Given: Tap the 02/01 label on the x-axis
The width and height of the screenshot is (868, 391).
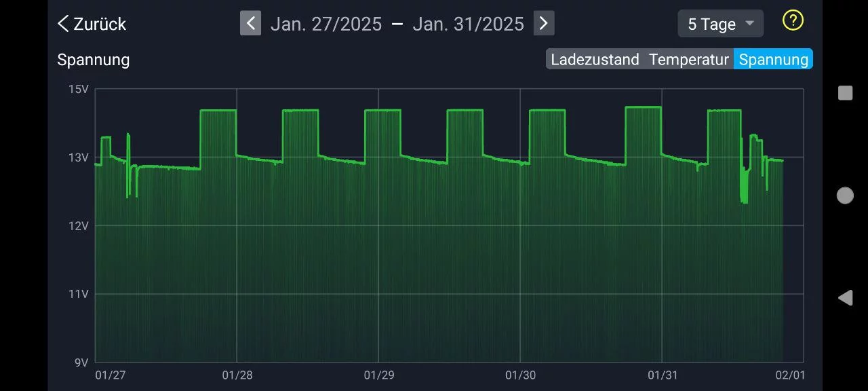Looking at the screenshot, I should (790, 375).
